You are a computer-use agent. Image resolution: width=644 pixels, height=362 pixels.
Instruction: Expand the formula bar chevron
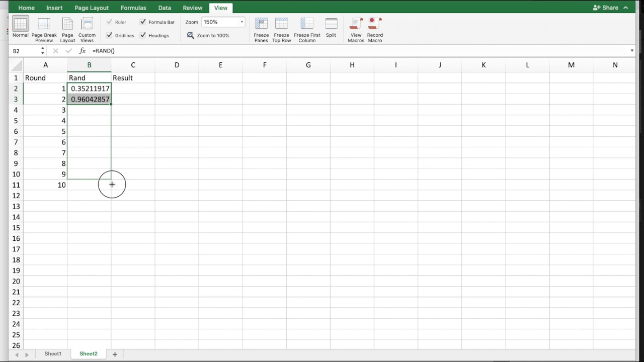[632, 51]
